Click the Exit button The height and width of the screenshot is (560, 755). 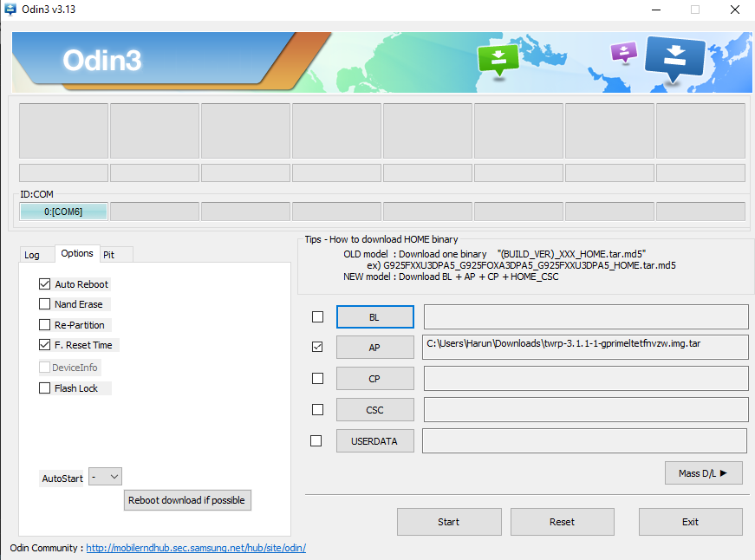click(691, 522)
